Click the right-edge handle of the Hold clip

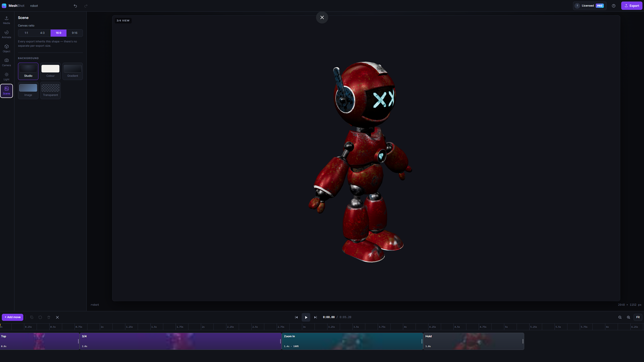(523, 341)
